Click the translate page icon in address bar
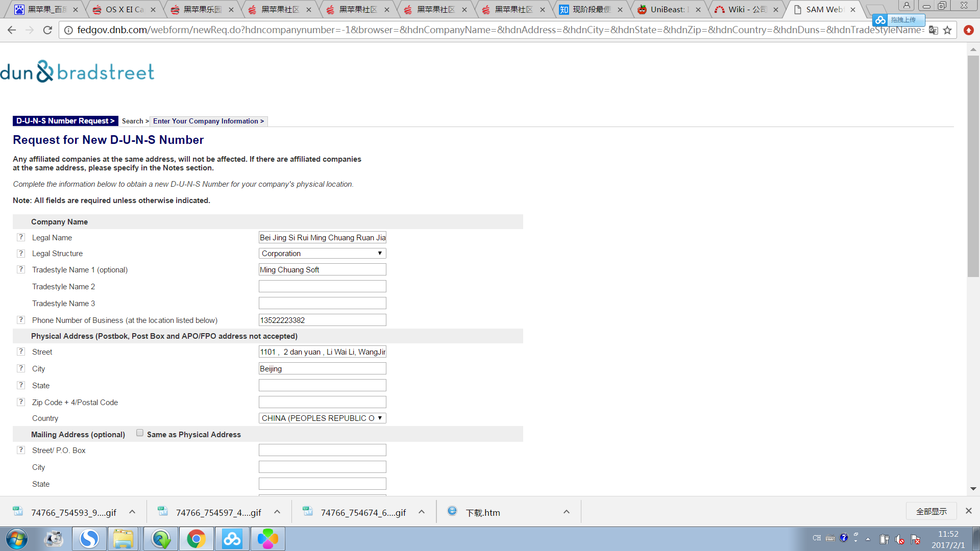 [x=933, y=30]
